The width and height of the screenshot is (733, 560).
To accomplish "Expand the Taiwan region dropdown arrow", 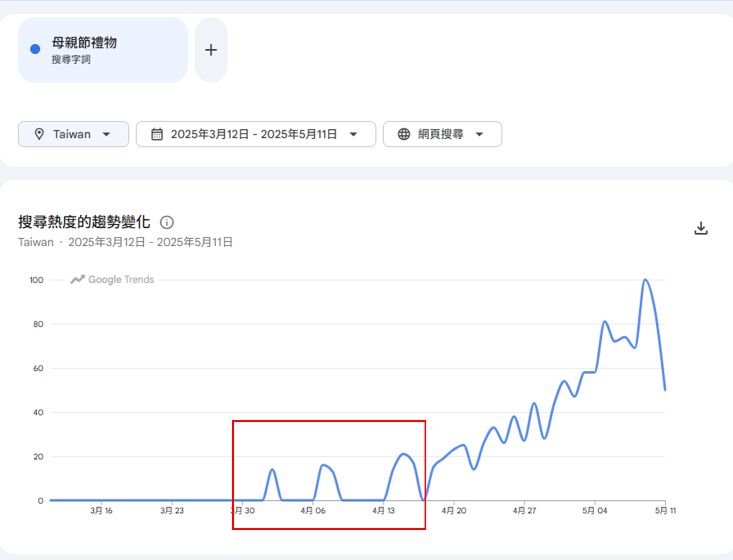I will [106, 134].
